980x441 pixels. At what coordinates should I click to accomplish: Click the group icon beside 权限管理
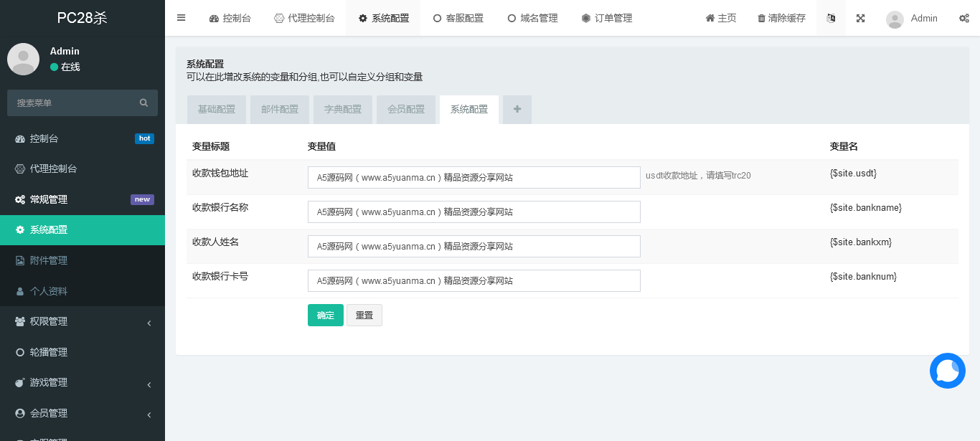point(20,322)
